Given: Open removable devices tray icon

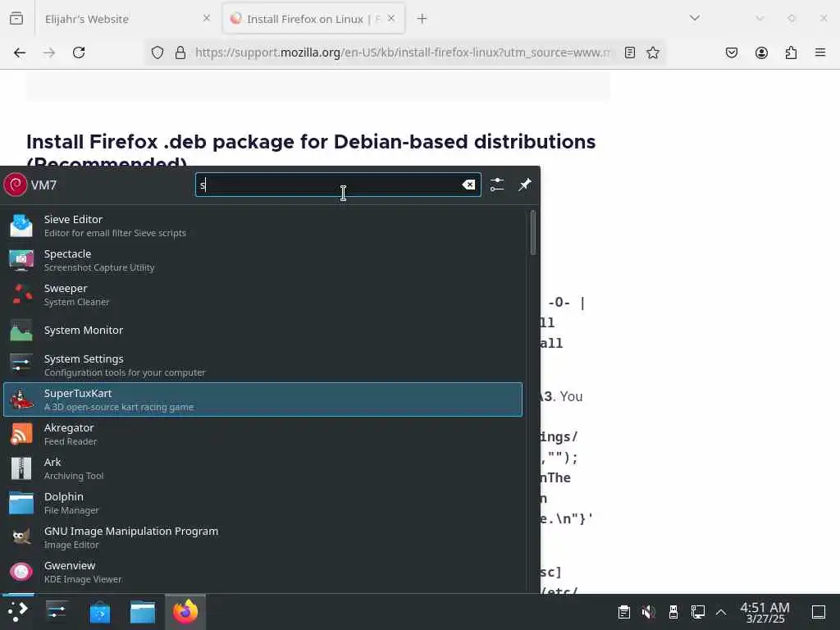Looking at the screenshot, I should [x=673, y=612].
